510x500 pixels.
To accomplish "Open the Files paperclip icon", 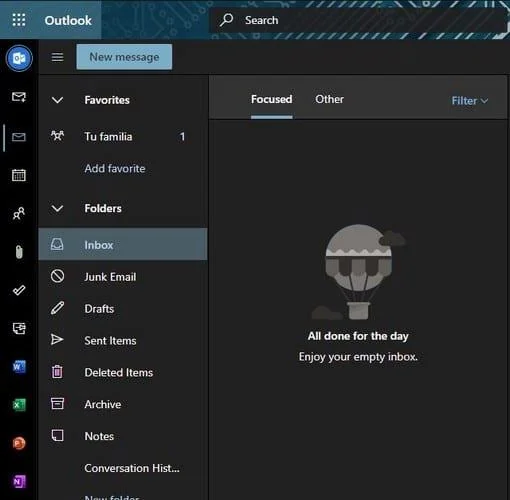I will [19, 252].
